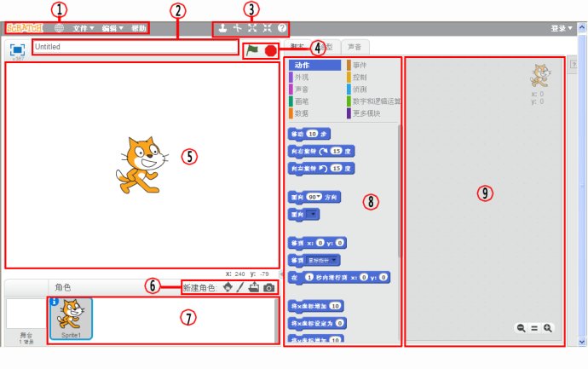
Task: Select the scissors delete tool
Action: (238, 28)
